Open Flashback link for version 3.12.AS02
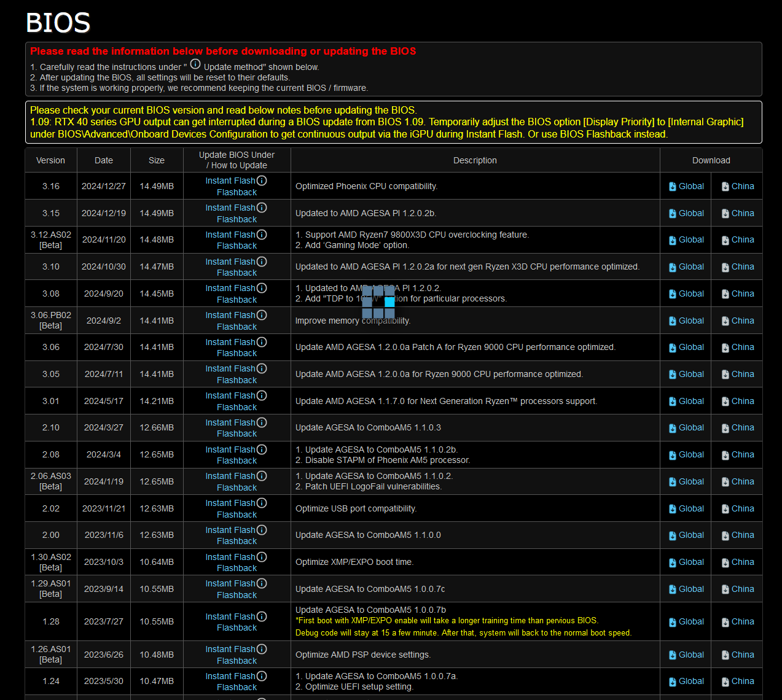 click(x=237, y=246)
